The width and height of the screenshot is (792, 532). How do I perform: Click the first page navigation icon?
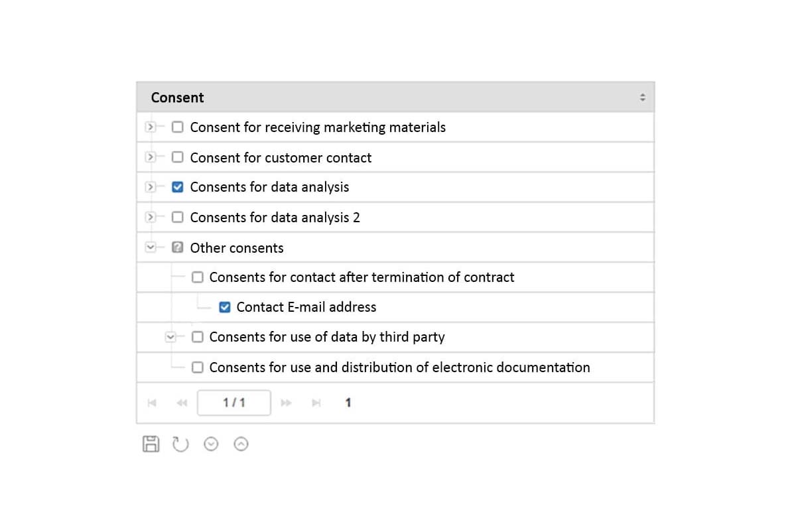[152, 403]
